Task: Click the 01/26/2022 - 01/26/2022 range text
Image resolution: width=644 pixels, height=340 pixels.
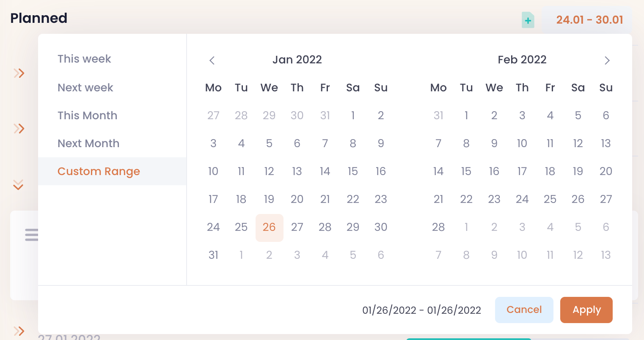Action: tap(421, 310)
